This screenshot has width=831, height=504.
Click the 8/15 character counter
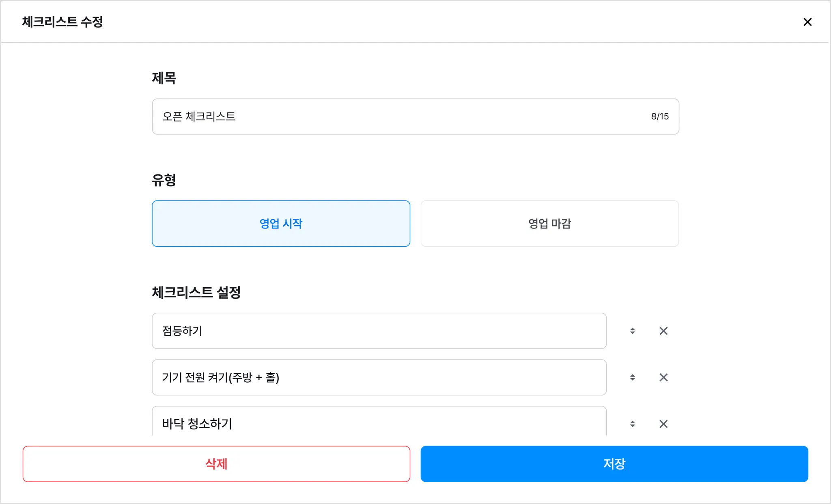[660, 116]
